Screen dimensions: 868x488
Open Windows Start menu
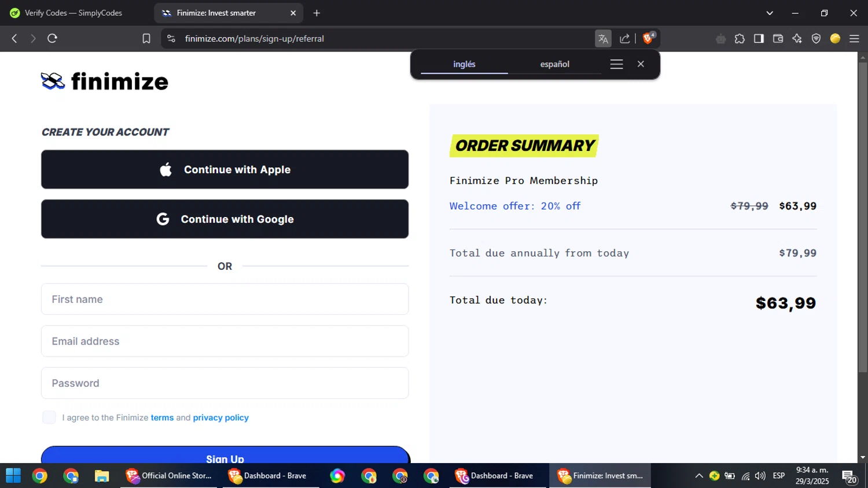click(13, 476)
